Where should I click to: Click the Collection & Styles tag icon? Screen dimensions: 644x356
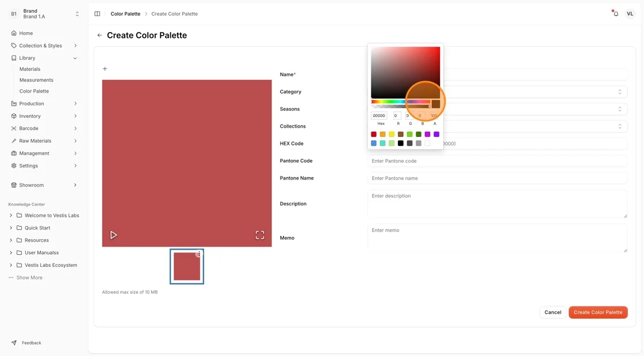click(x=14, y=45)
